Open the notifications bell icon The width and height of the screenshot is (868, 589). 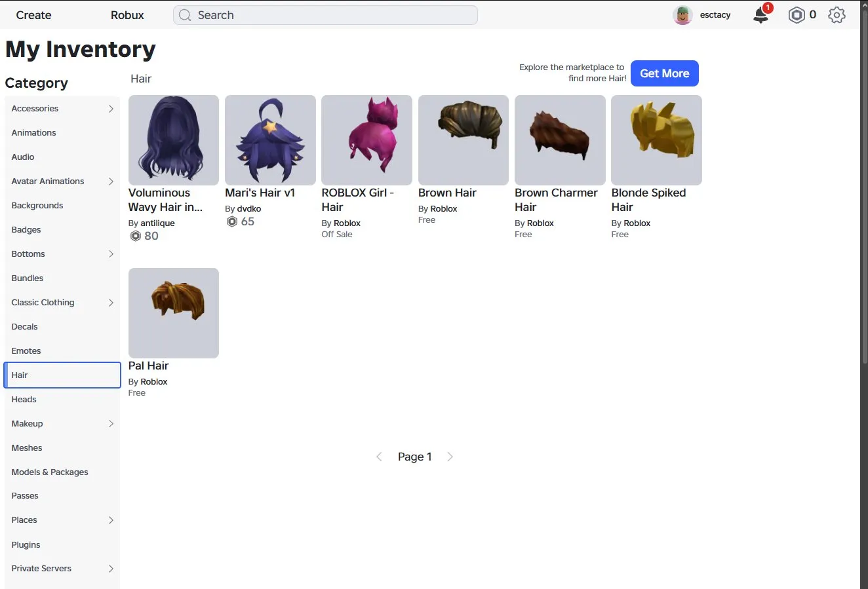tap(761, 14)
